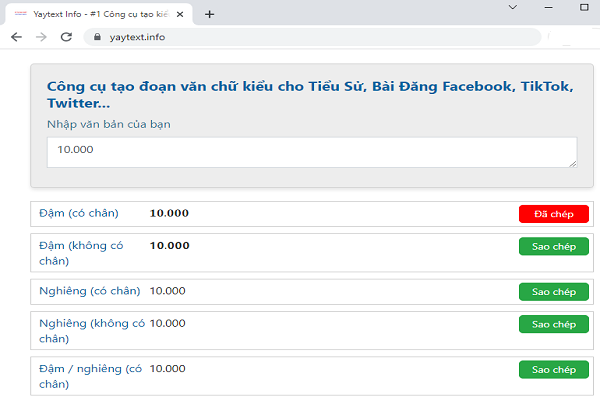Click the yaytext.info address bar
600x400 pixels.
[x=312, y=37]
